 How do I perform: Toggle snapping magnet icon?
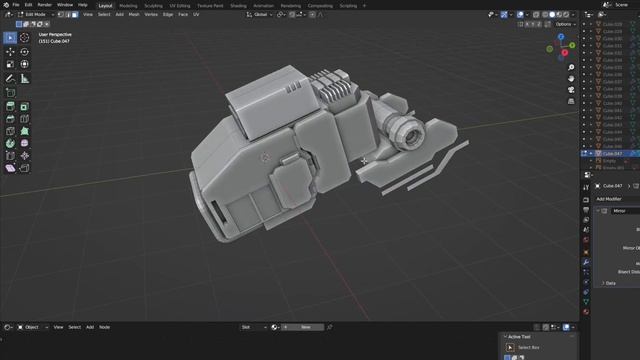[x=292, y=14]
